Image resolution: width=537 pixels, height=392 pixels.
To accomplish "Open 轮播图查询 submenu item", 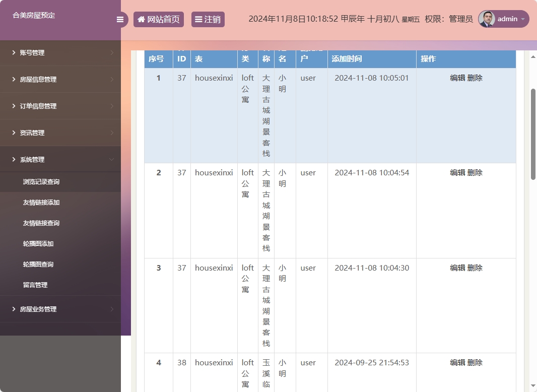I will [38, 264].
